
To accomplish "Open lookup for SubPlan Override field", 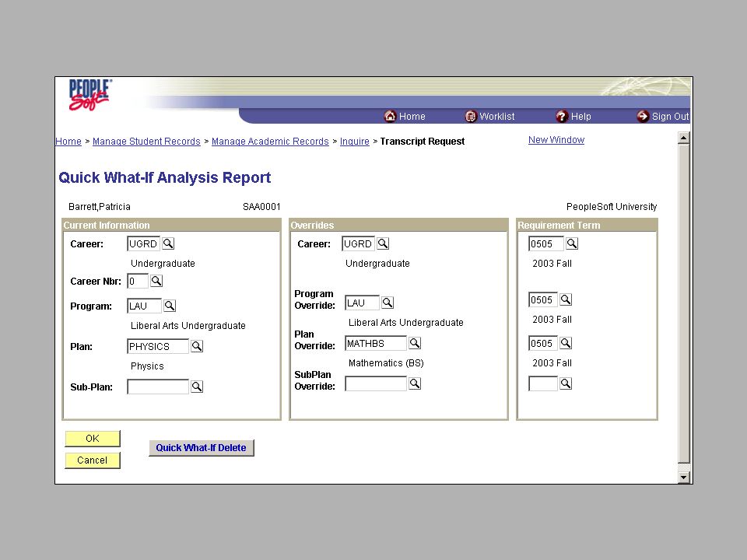I will click(415, 383).
